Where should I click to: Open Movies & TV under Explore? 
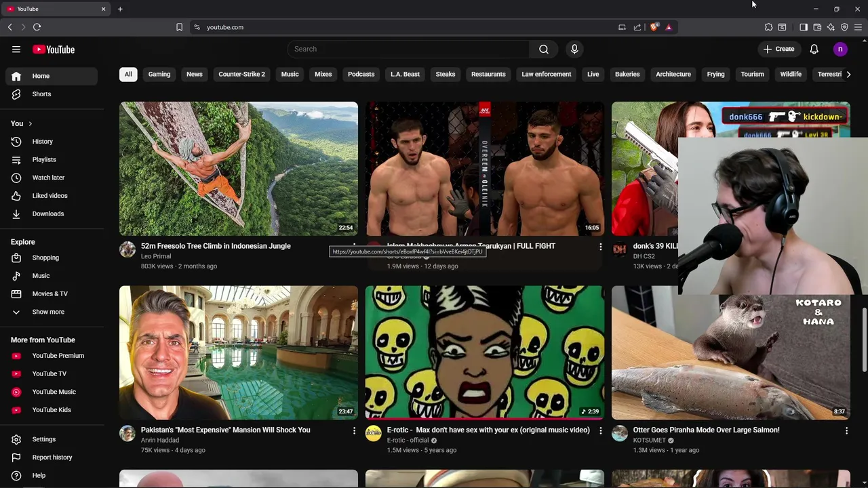coord(52,294)
